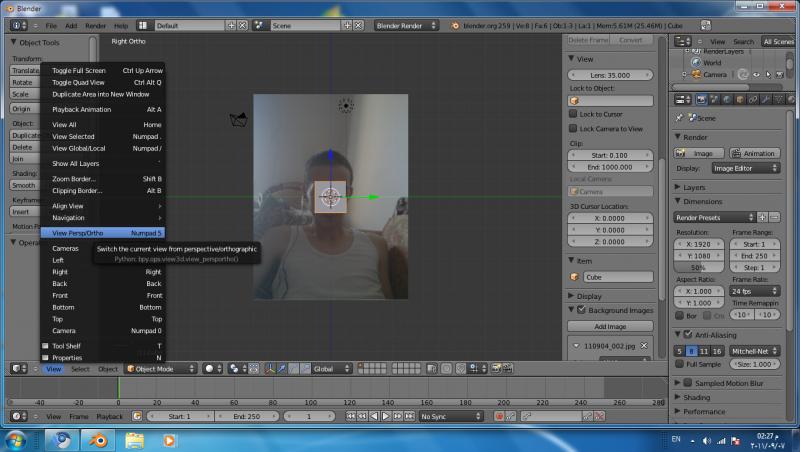Open the No Sync dropdown

click(x=451, y=416)
